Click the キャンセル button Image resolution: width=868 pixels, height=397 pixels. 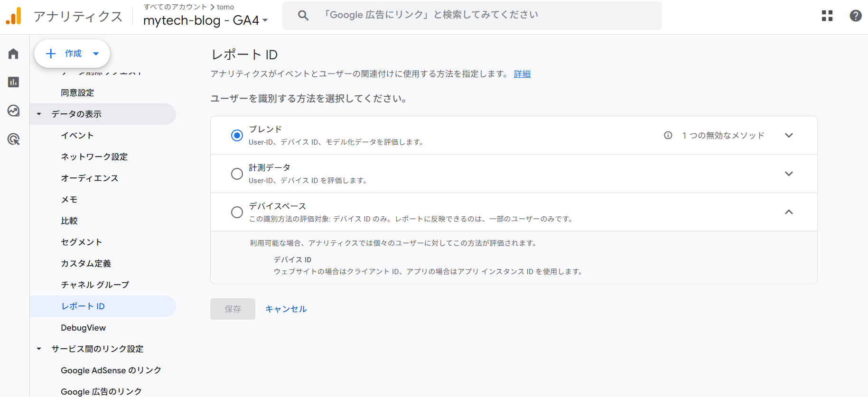[x=286, y=309]
